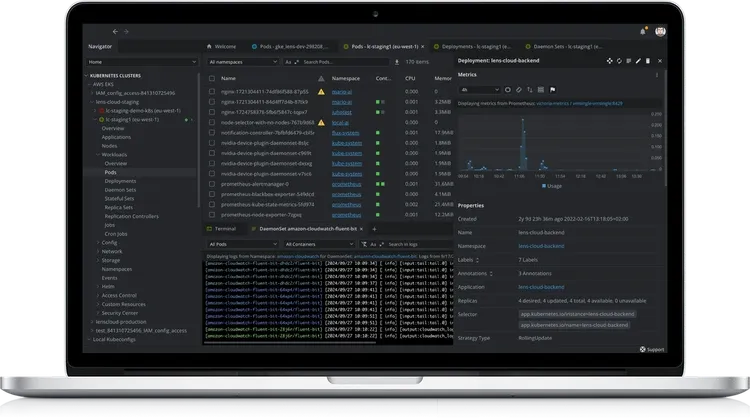Click the circle icon in Metrics toolbar
This screenshot has height=418, width=750.
tap(507, 89)
